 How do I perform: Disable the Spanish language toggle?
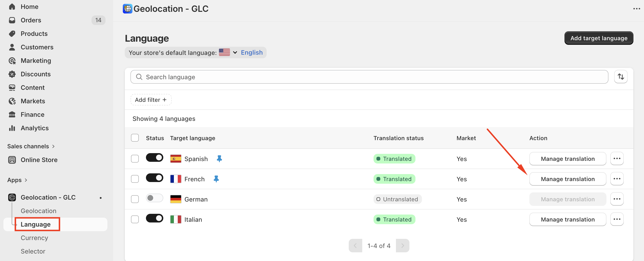point(155,158)
